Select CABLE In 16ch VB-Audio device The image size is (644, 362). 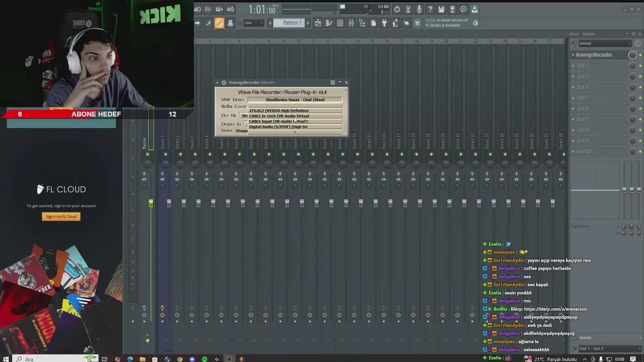click(295, 116)
